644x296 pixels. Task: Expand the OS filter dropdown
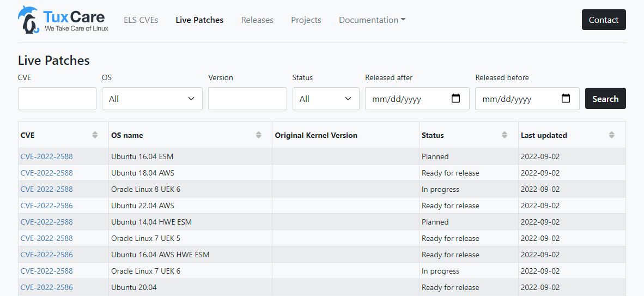click(152, 99)
